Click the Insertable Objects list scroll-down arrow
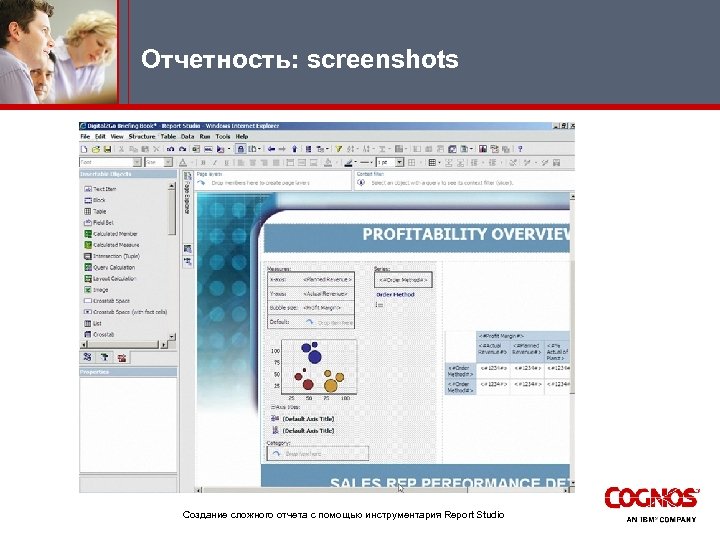 pyautogui.click(x=172, y=337)
